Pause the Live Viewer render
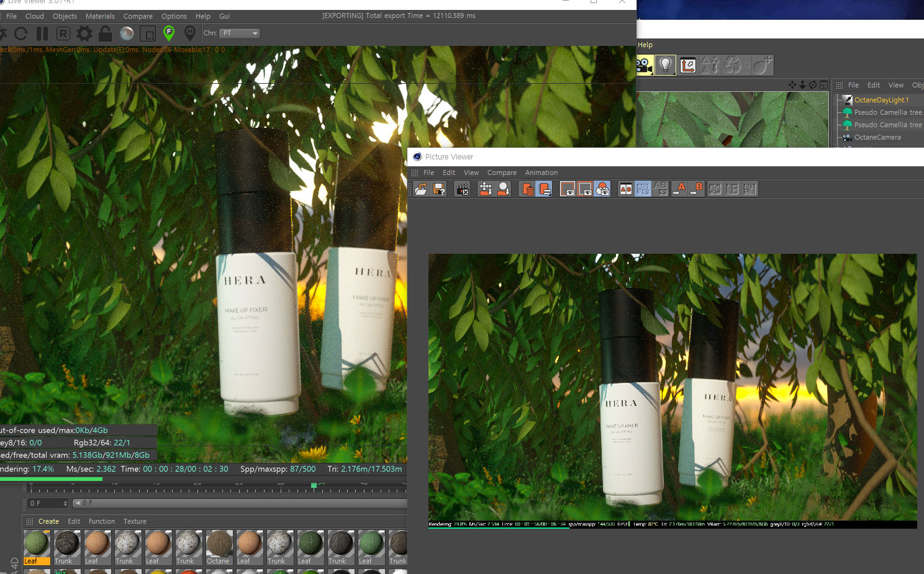The width and height of the screenshot is (924, 574). click(x=42, y=34)
